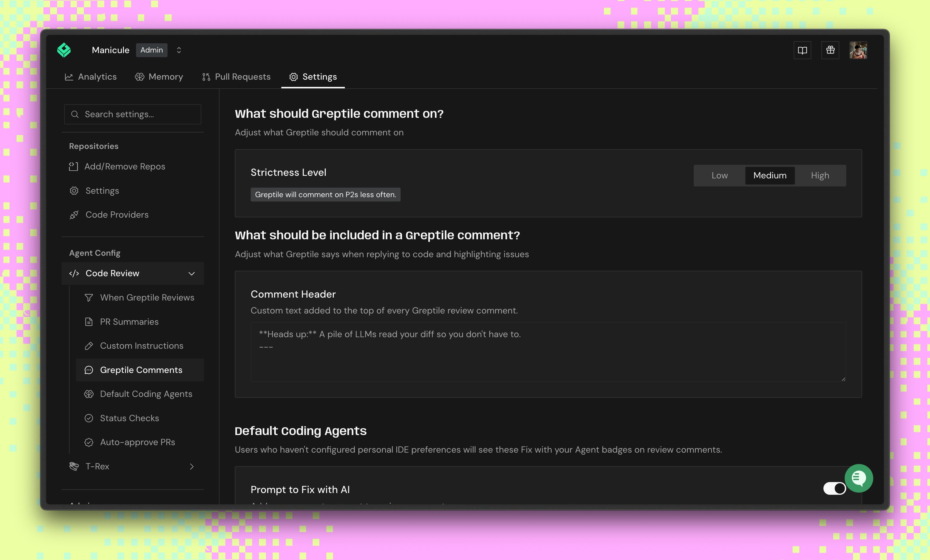Open the documentation book icon
The width and height of the screenshot is (930, 560).
[802, 50]
